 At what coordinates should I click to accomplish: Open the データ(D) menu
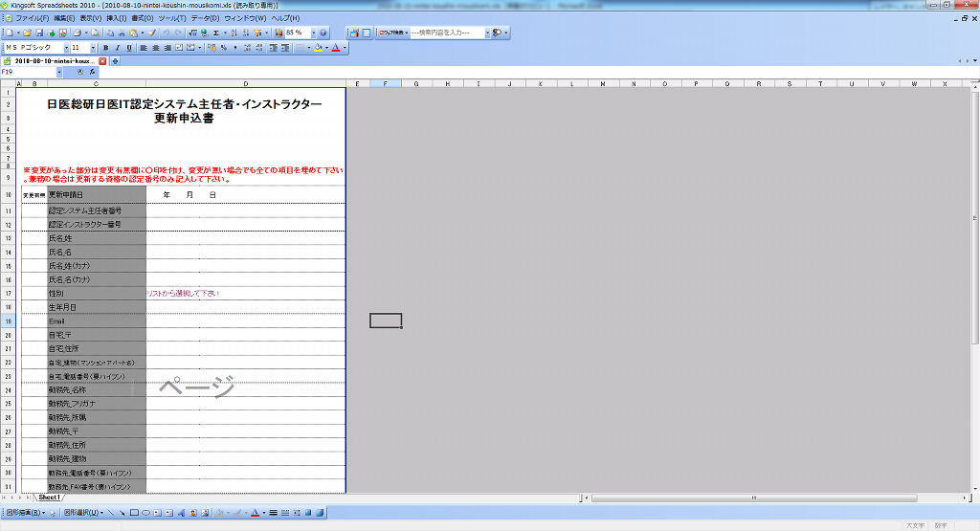(205, 18)
